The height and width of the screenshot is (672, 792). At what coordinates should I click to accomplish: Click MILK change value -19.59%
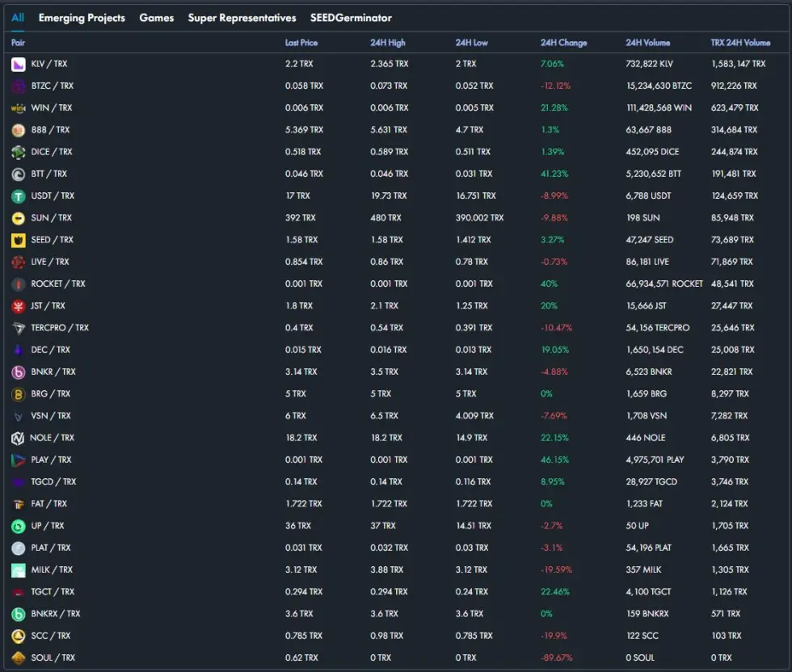coord(556,569)
